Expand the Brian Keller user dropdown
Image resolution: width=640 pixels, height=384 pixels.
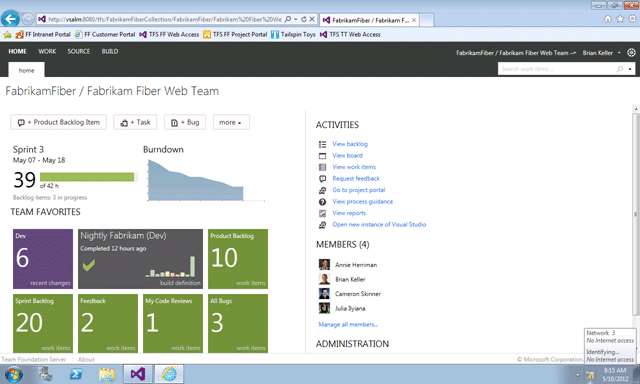(x=602, y=53)
